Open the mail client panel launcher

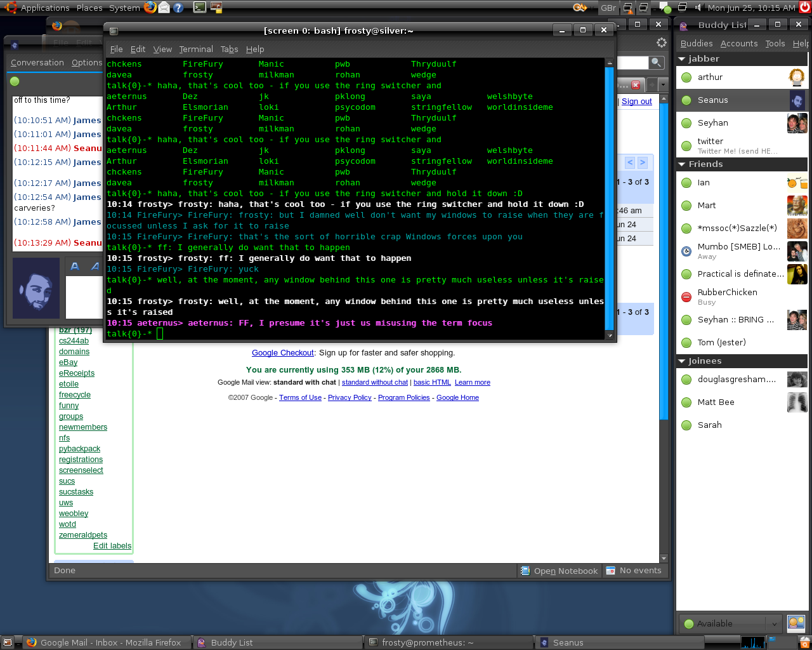(x=164, y=8)
